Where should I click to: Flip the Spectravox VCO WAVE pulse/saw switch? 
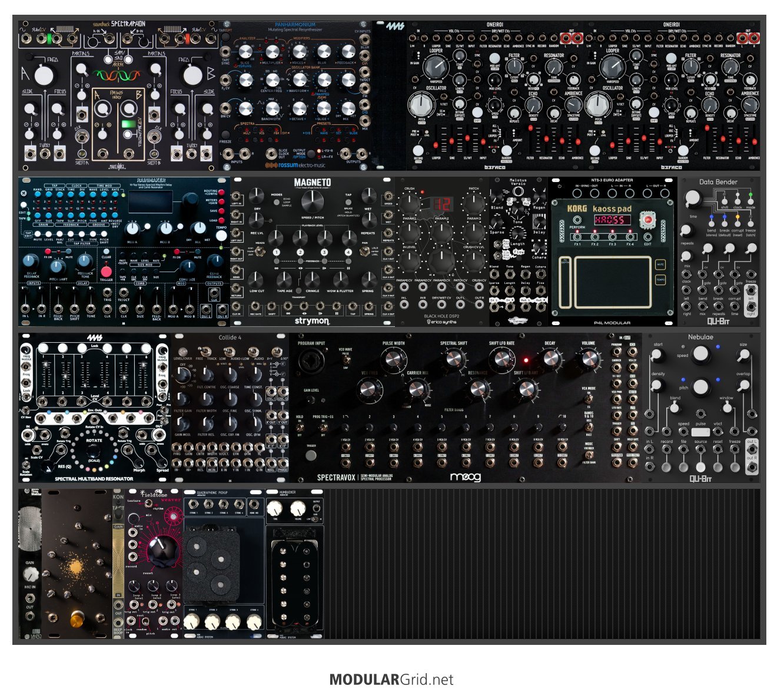346,360
